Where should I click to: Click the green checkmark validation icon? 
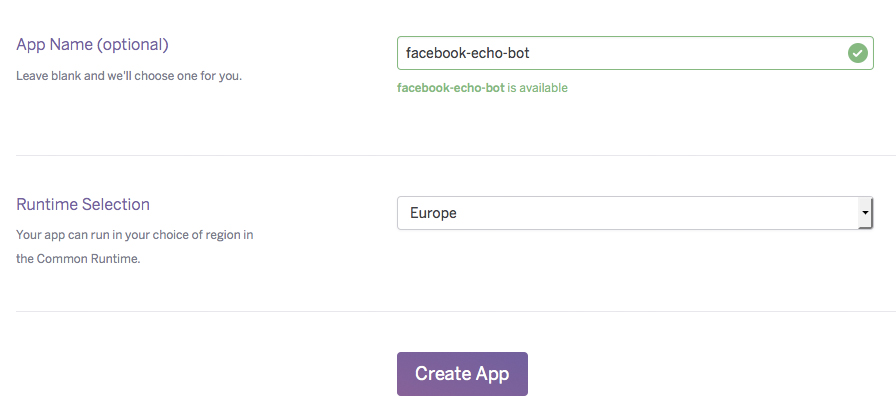coord(857,53)
